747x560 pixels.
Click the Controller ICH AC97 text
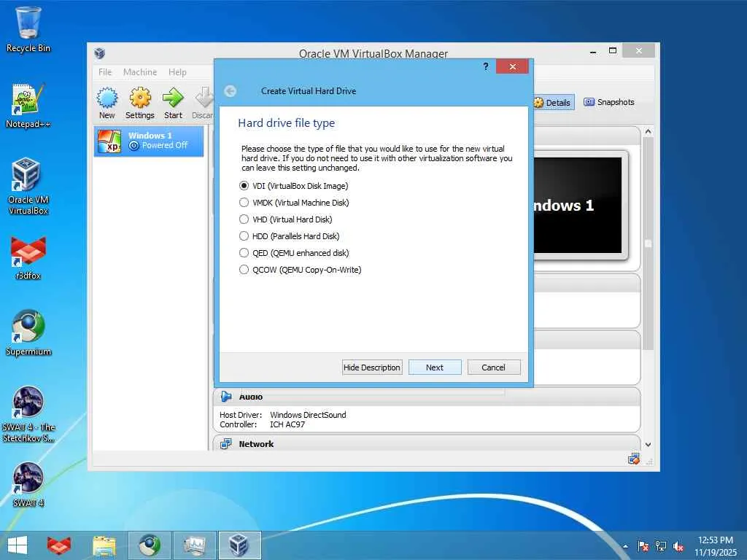[262, 424]
